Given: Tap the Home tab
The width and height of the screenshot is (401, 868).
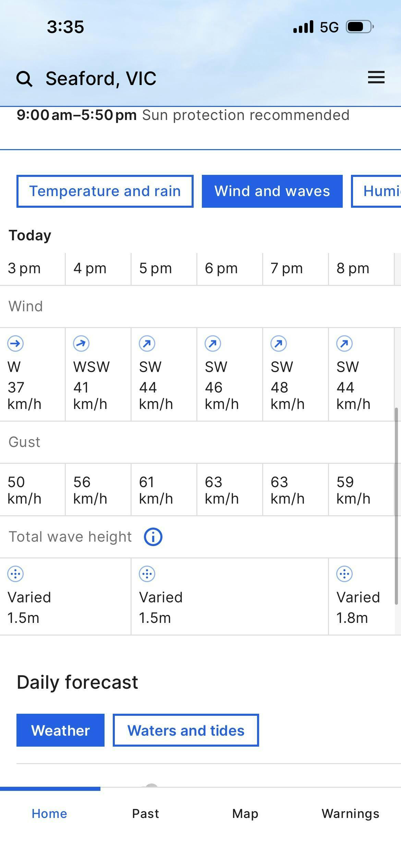Looking at the screenshot, I should tap(49, 814).
